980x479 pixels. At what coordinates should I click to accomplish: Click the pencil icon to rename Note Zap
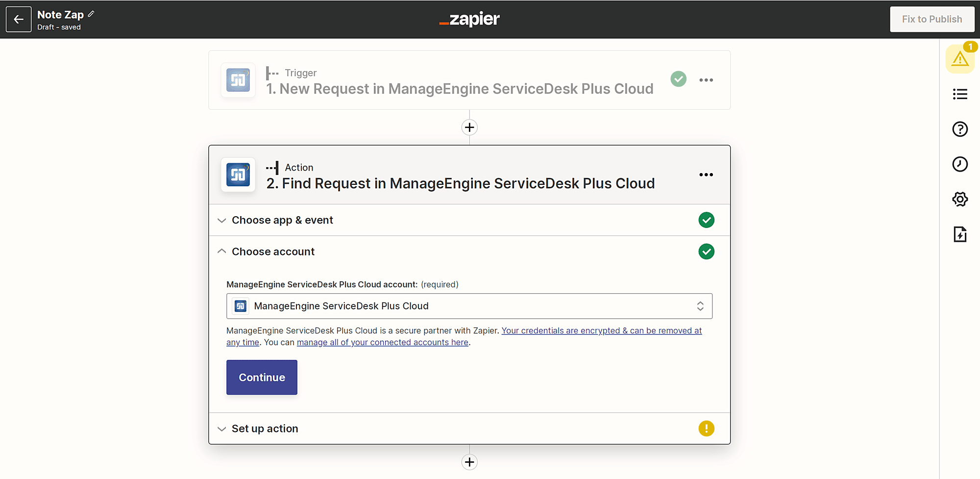tap(91, 14)
